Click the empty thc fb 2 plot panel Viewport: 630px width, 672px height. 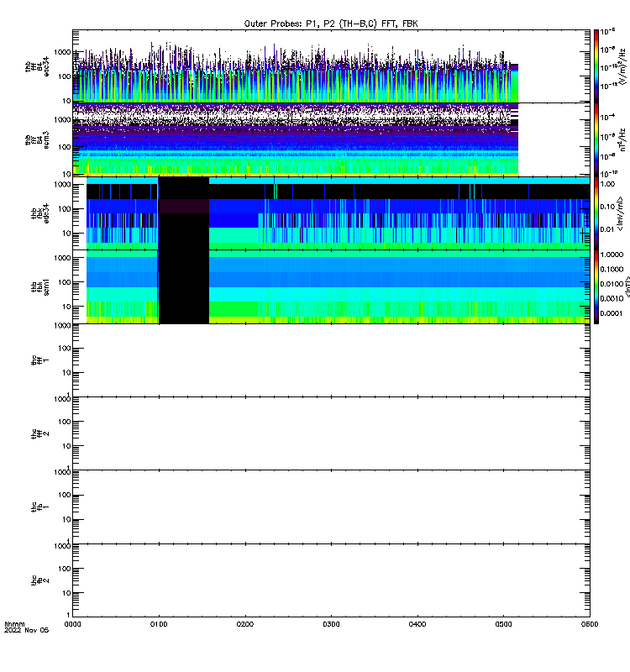[x=331, y=580]
